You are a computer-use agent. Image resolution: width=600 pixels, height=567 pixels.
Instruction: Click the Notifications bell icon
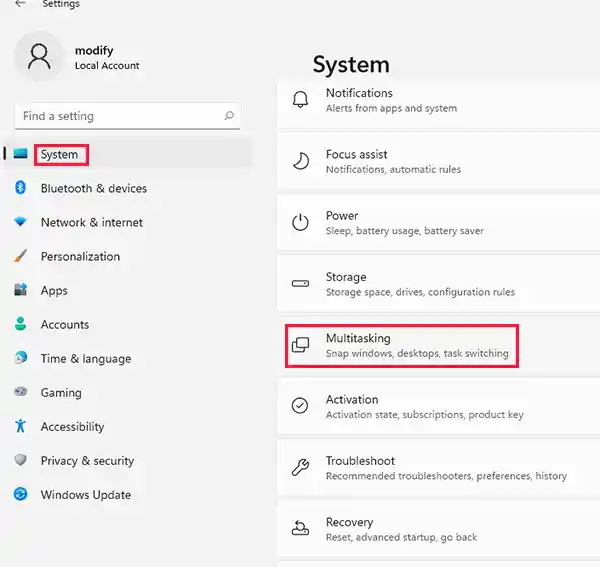click(x=300, y=100)
